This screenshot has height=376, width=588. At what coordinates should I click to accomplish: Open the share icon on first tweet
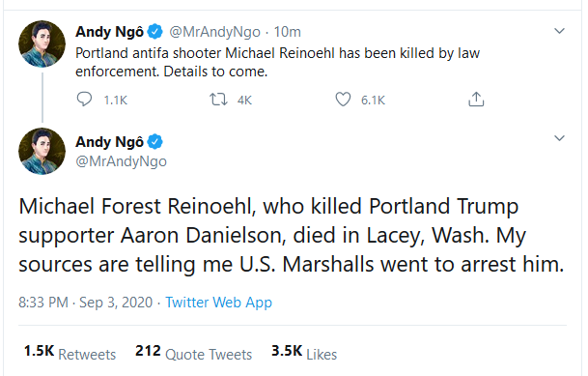pyautogui.click(x=476, y=100)
